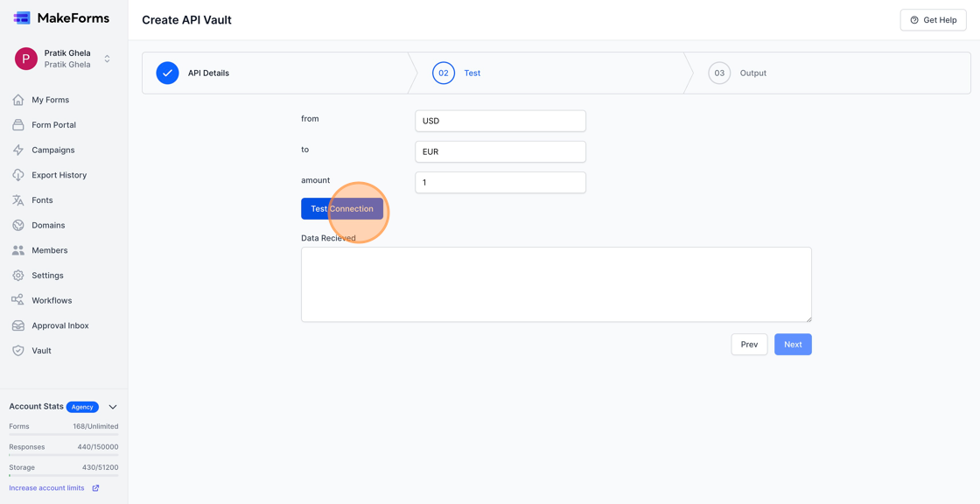Screen dimensions: 980x504
Task: Click the Storage usage indicator
Action: click(x=63, y=466)
